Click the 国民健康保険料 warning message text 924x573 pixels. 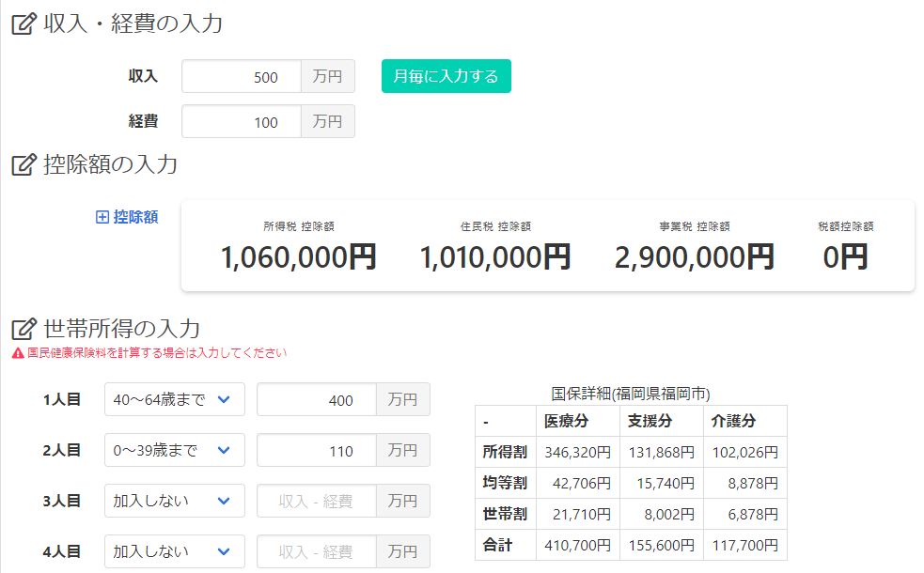[x=157, y=353]
